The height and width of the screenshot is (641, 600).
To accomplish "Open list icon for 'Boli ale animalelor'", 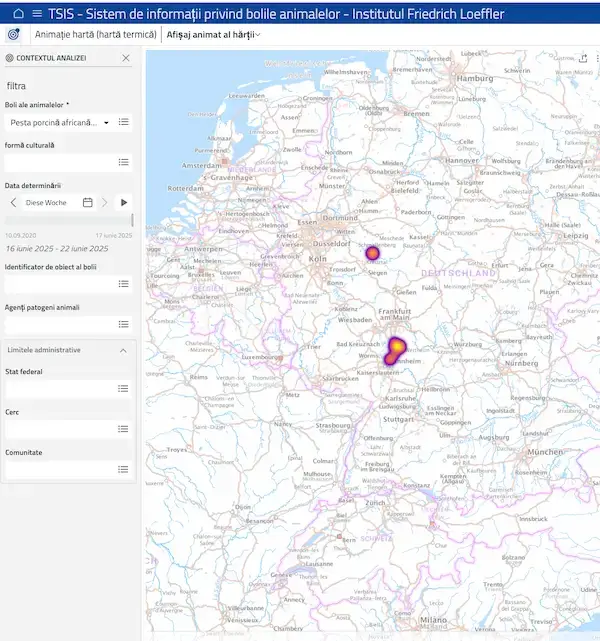I will click(x=123, y=122).
